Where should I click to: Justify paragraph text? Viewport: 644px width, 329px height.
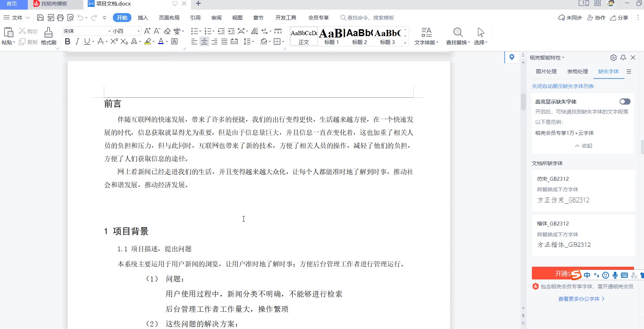[224, 42]
